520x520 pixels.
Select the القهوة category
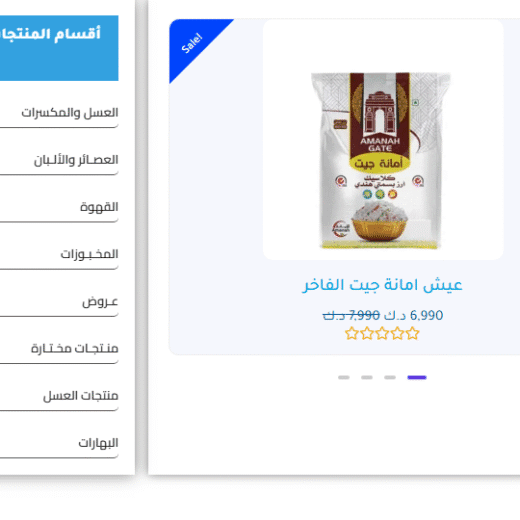(99, 207)
